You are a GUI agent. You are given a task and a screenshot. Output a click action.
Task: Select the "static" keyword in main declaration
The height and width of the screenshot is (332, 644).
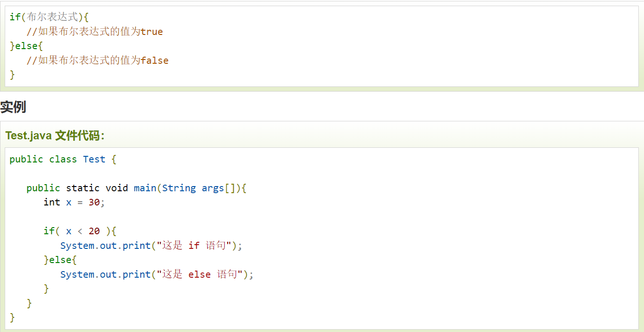click(x=83, y=188)
